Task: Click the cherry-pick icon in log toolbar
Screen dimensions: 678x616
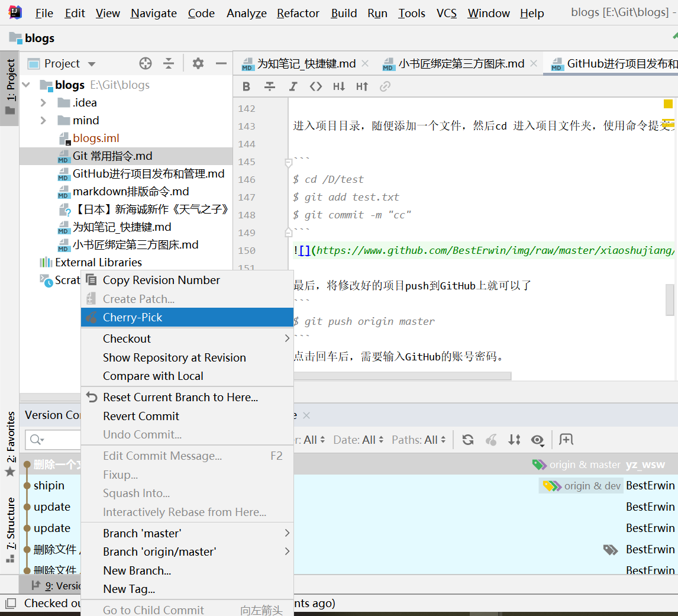Action: click(491, 440)
